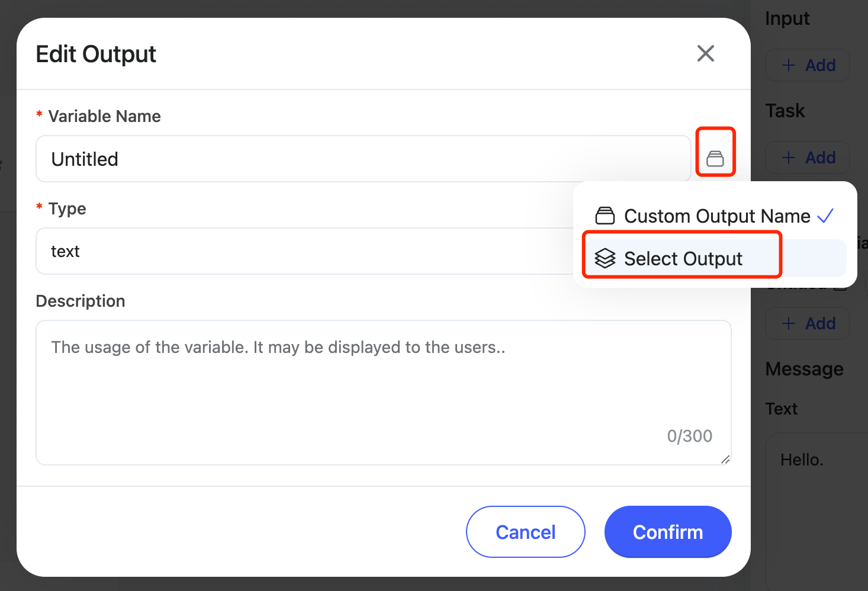Click the output mode icon beside Variable Name
The height and width of the screenshot is (591, 868).
tap(715, 158)
